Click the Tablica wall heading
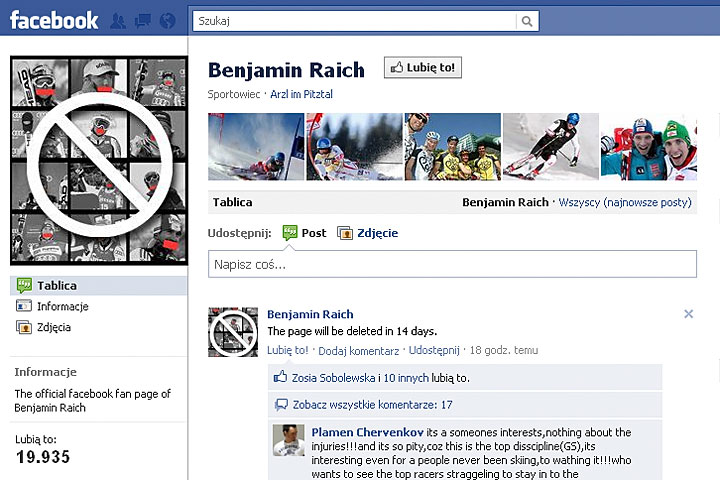 click(232, 202)
